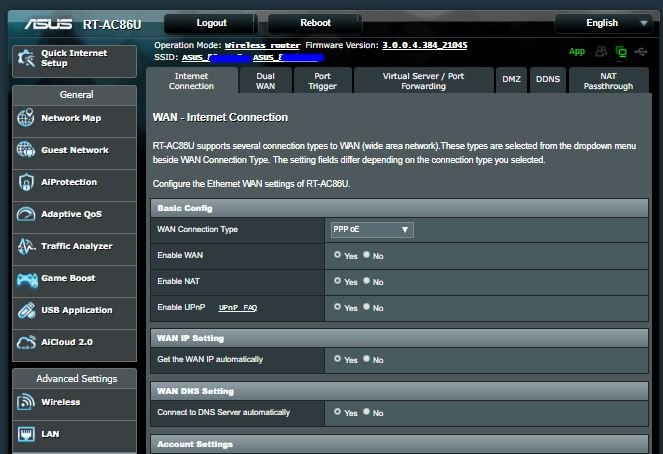Open Guest Network menu item label
Image resolution: width=663 pixels, height=454 pixels.
pos(75,150)
